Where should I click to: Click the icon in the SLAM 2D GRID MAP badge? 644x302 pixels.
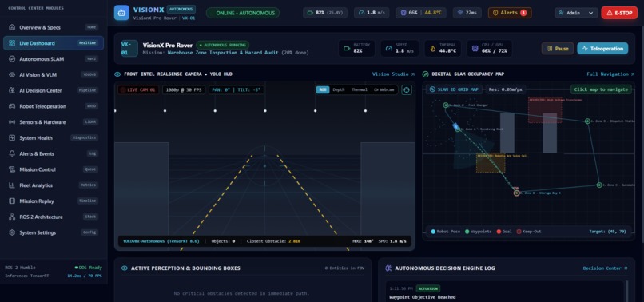[x=432, y=89]
